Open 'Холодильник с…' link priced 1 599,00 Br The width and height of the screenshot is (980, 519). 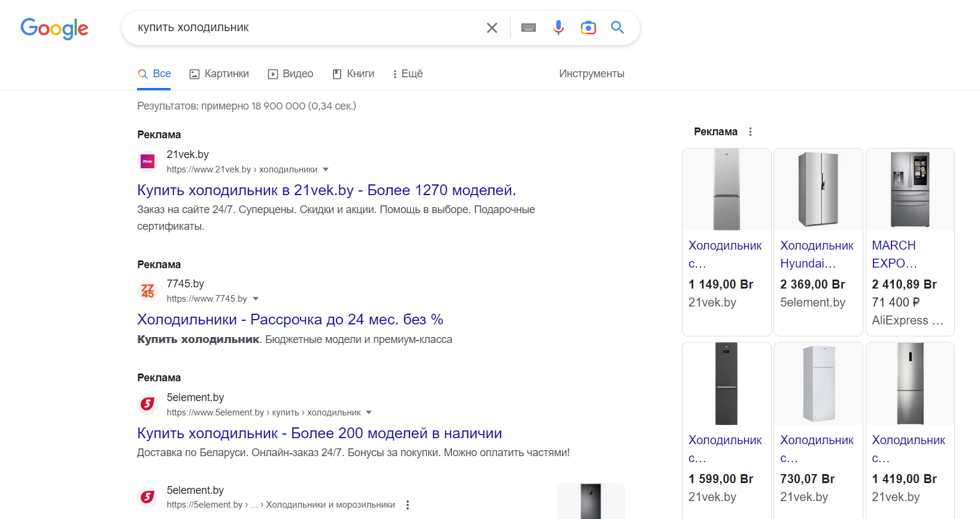tap(725, 449)
